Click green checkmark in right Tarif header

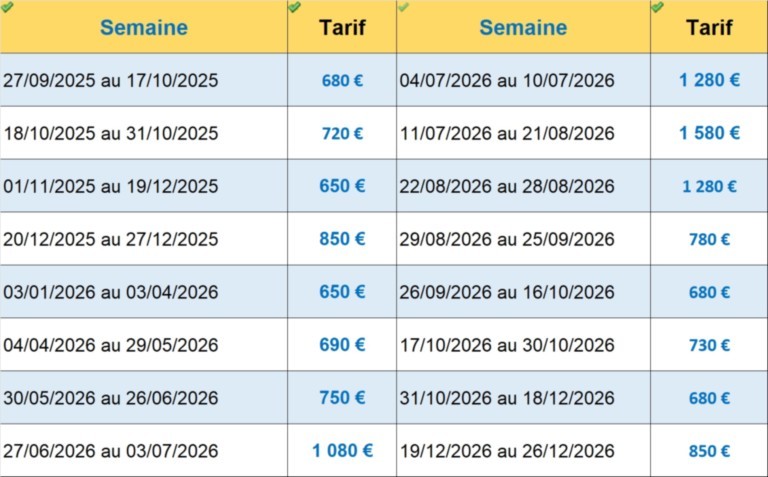pos(657,7)
